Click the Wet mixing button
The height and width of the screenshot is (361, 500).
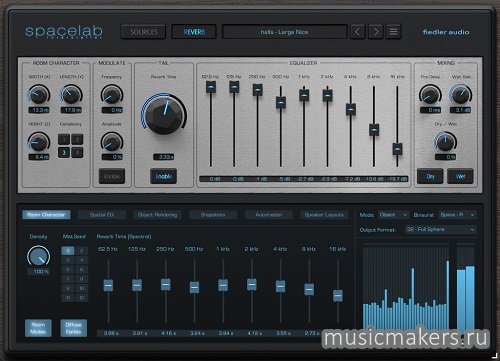pyautogui.click(x=460, y=176)
